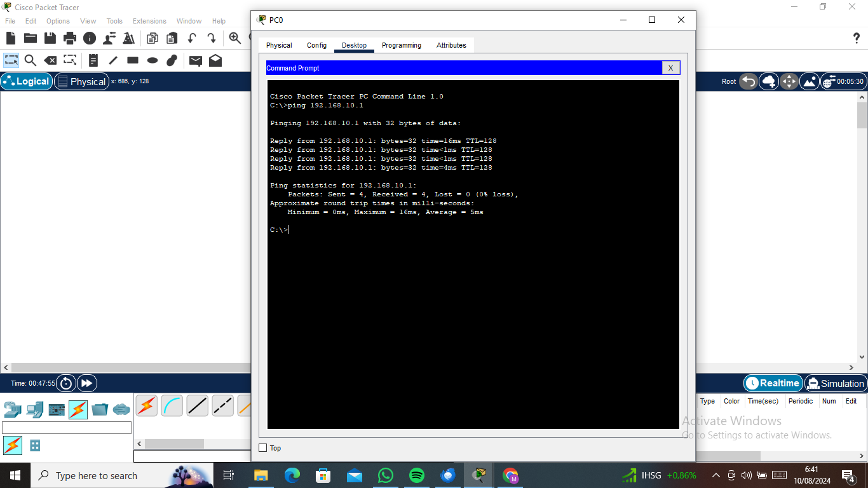Switch to the Config tab in PC0

[316, 45]
